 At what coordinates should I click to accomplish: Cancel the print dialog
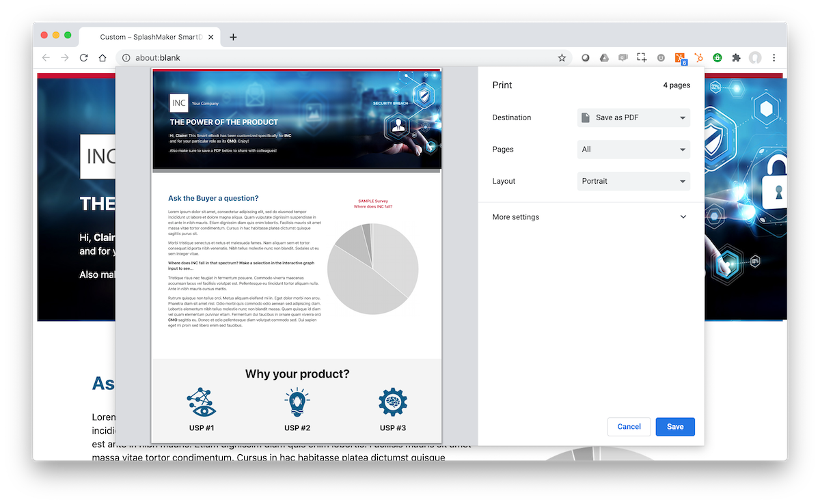click(x=629, y=427)
